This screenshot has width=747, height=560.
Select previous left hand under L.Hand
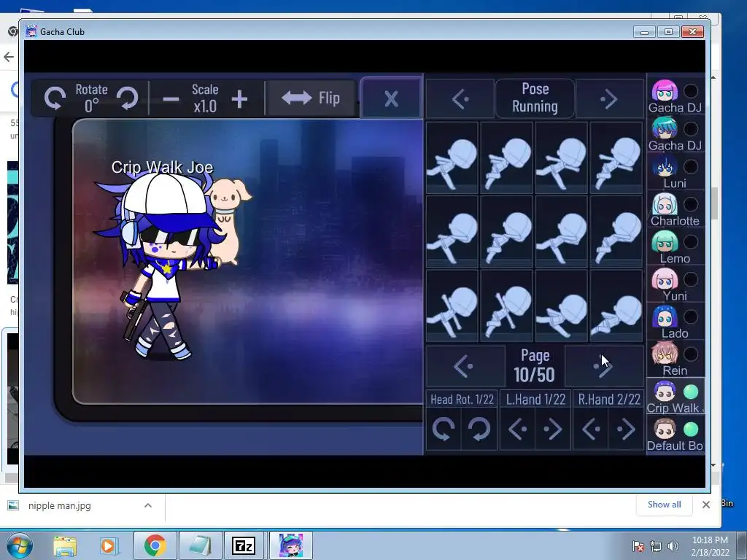[517, 429]
